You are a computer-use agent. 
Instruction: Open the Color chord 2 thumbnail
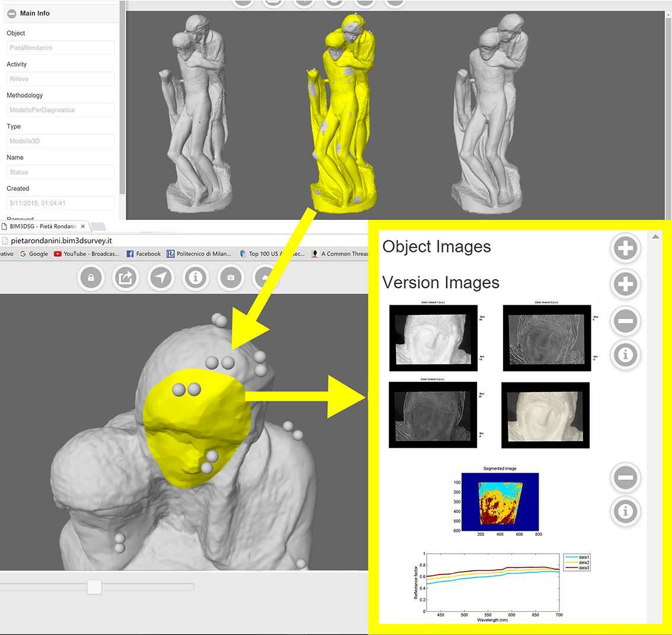[x=547, y=338]
